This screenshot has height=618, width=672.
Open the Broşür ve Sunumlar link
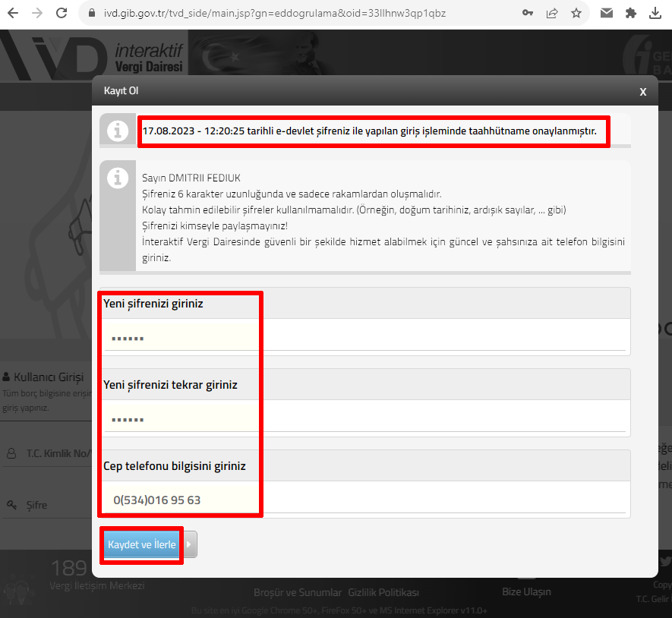298,592
